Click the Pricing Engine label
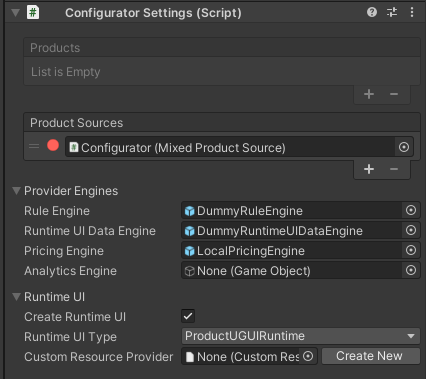426x379 pixels. point(64,251)
